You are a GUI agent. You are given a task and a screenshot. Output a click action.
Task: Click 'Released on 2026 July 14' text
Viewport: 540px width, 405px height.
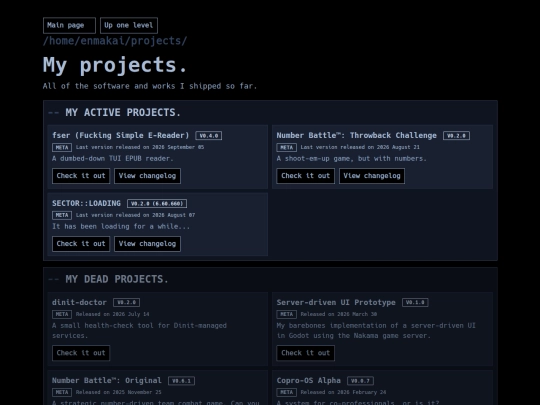(113, 314)
